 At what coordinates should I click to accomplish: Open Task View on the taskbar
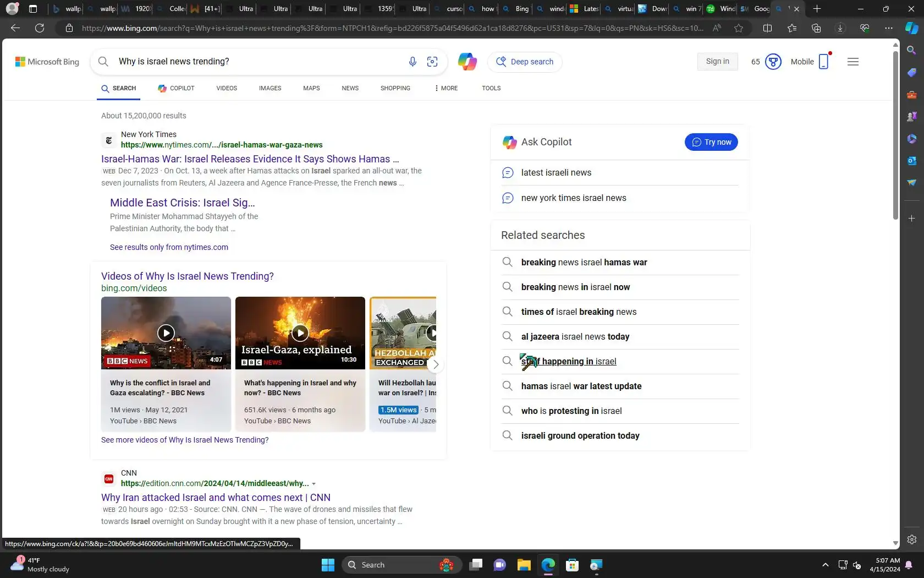tap(476, 565)
